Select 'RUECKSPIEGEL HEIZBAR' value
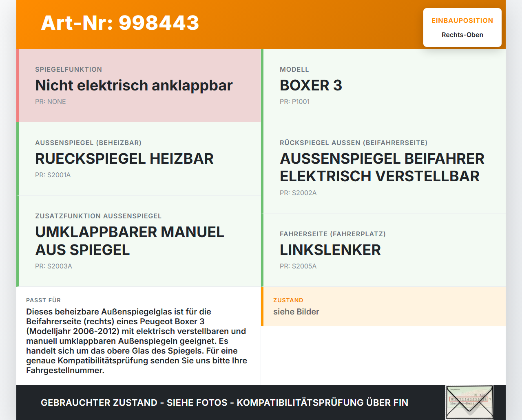The width and height of the screenshot is (522, 420). coord(124,158)
